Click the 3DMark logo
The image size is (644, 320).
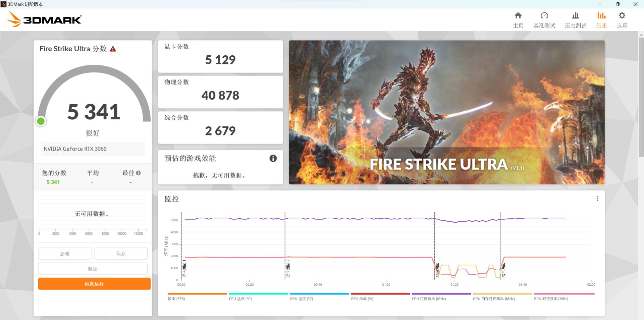click(x=44, y=19)
